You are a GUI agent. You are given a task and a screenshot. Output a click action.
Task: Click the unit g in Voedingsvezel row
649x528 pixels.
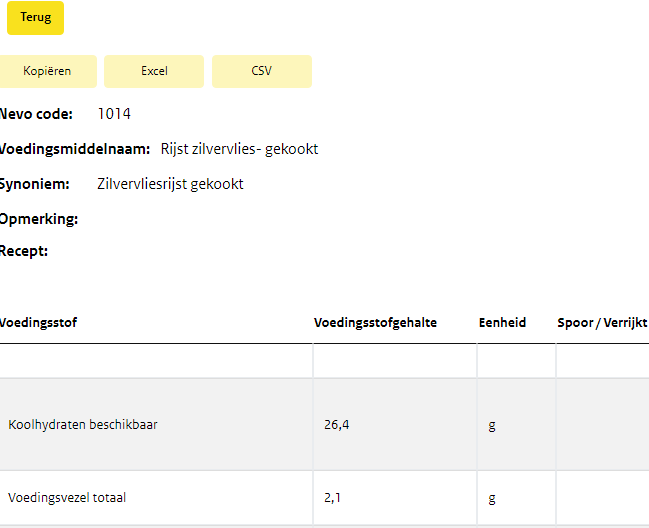(492, 497)
